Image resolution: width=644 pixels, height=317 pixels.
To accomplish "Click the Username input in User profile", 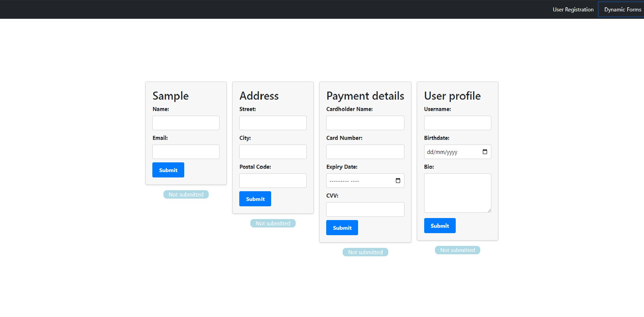I will [x=457, y=123].
